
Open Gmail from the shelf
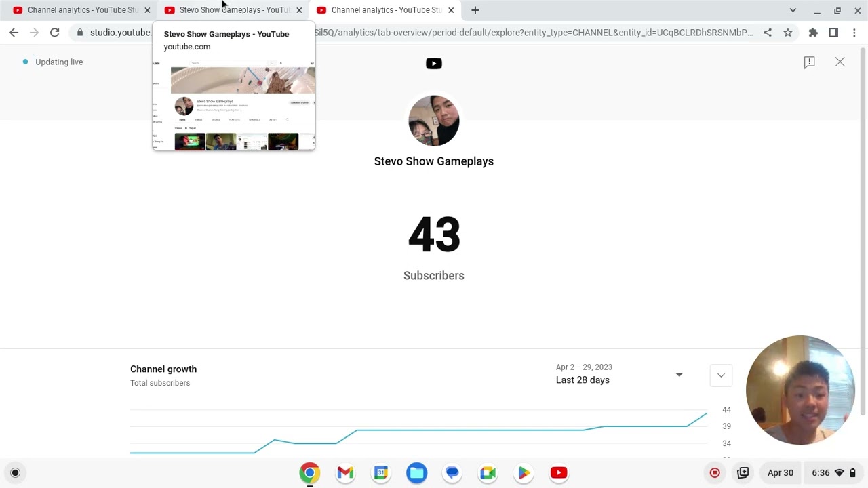pos(346,473)
